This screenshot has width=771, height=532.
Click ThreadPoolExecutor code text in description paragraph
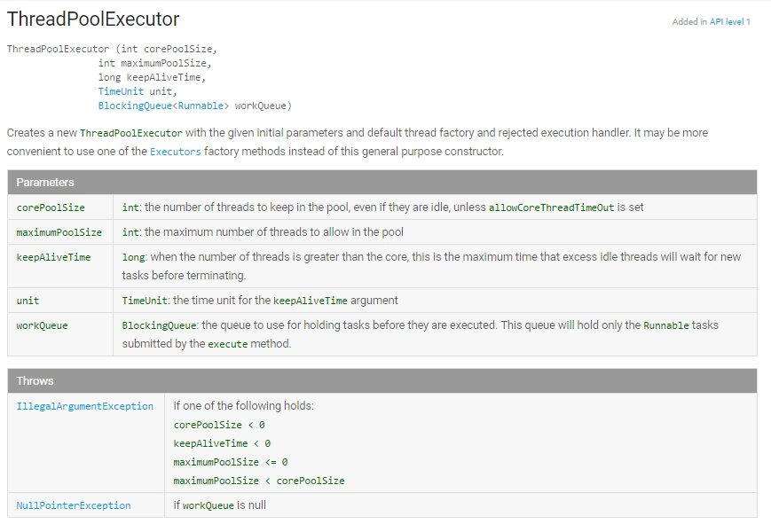130,133
